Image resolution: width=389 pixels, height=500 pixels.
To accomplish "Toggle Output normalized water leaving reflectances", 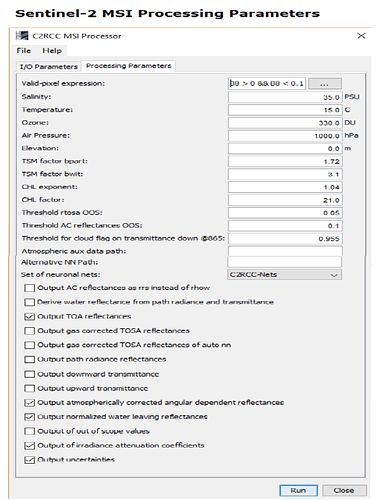I will click(29, 417).
